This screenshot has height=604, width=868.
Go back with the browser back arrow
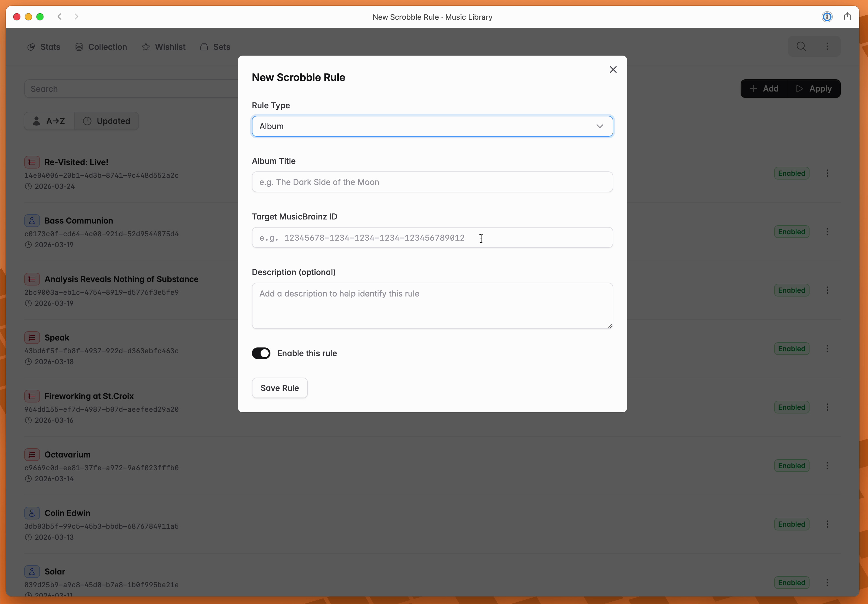click(x=60, y=17)
